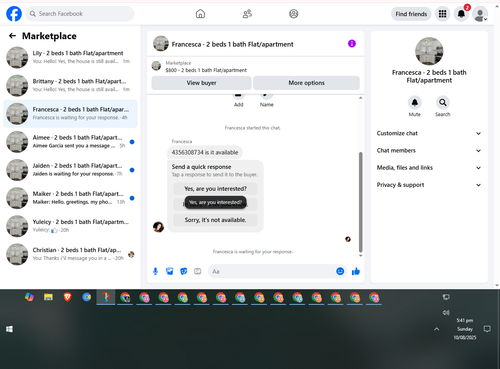Expand Media, files and links section

[429, 168]
